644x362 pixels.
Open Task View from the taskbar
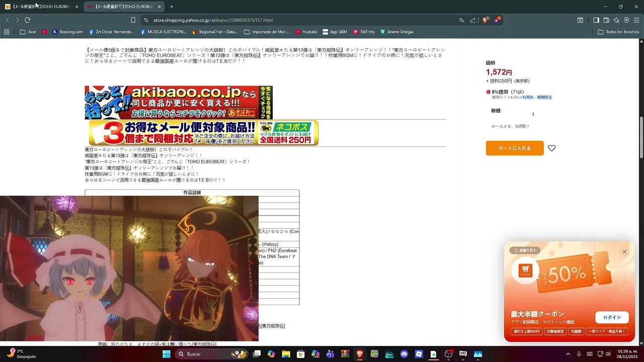point(257,354)
